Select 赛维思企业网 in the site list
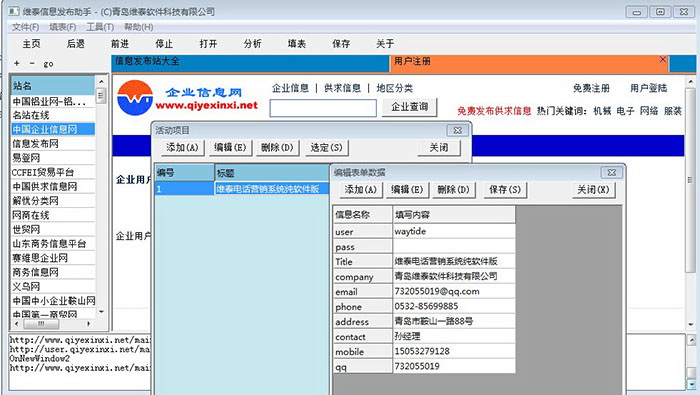 tap(53, 258)
